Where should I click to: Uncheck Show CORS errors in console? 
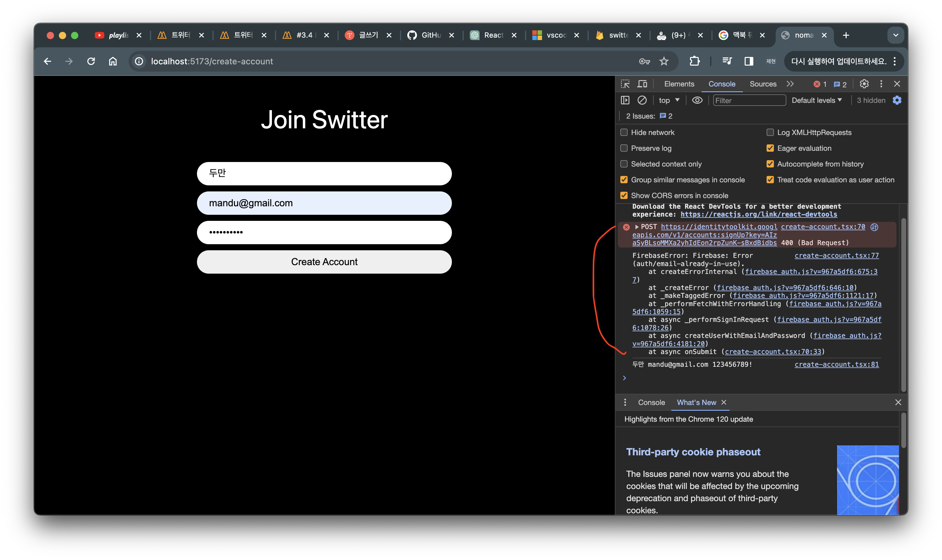pyautogui.click(x=624, y=195)
